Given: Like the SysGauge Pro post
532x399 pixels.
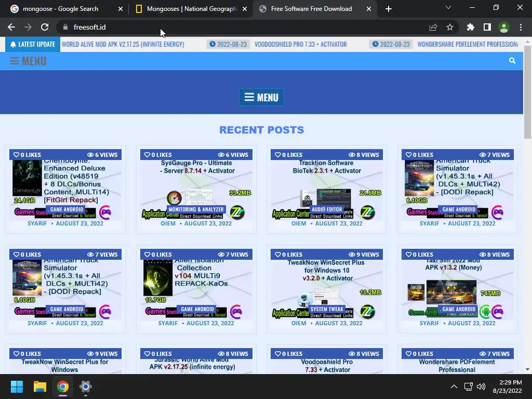Looking at the screenshot, I should [147, 155].
